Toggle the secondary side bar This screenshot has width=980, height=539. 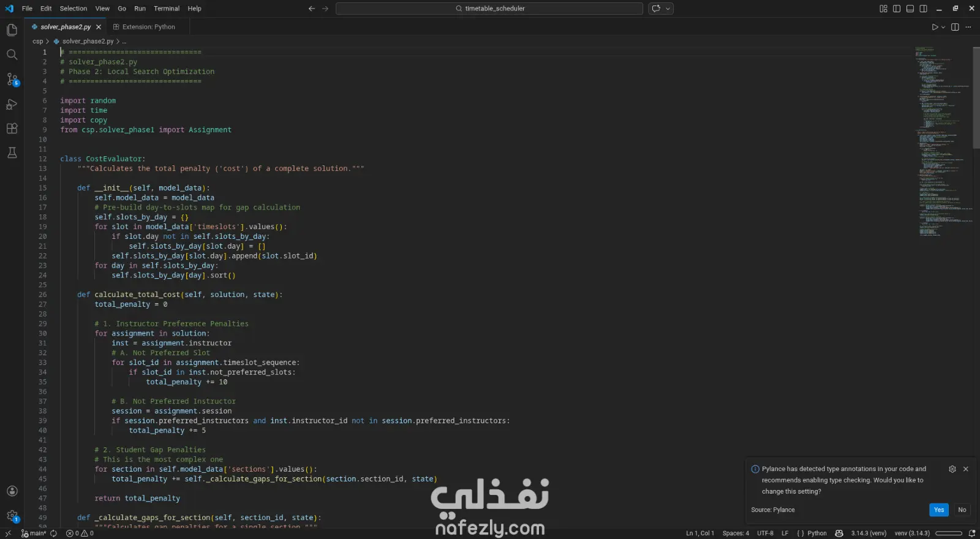(x=923, y=9)
